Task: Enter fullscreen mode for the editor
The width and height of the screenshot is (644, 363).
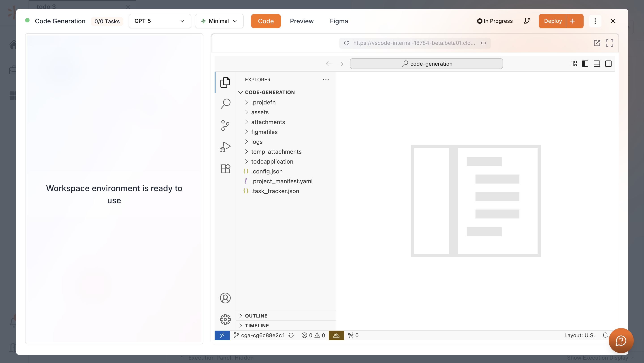Action: tap(609, 43)
